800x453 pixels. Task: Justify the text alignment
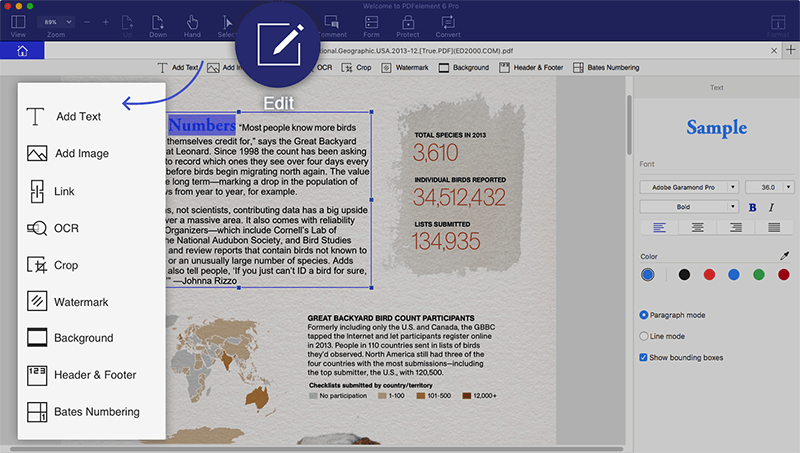click(x=774, y=228)
